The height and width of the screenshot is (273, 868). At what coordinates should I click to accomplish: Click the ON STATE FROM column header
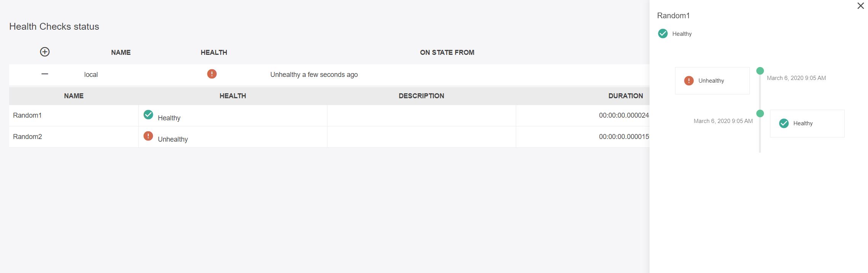click(x=447, y=53)
